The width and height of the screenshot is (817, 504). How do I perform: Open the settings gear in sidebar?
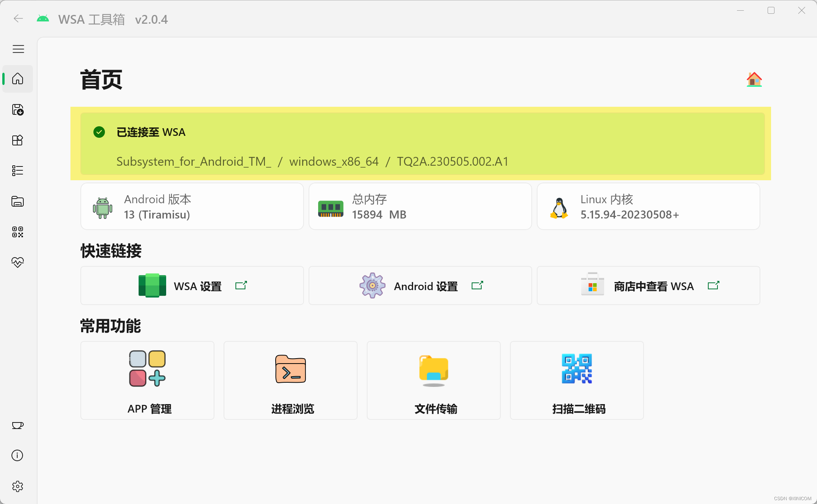click(18, 486)
